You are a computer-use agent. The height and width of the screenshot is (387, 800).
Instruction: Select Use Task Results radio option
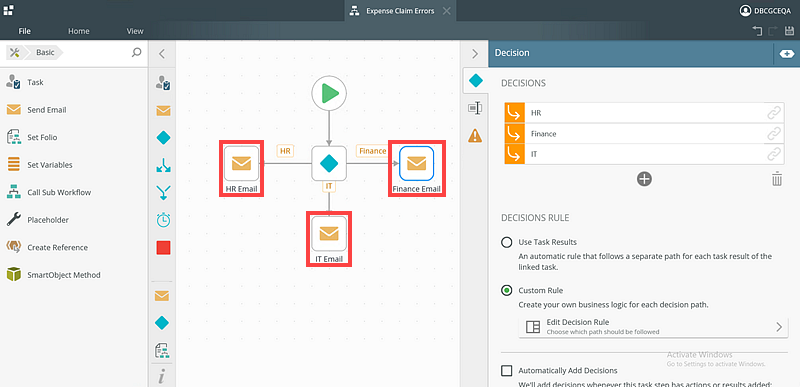[507, 242]
